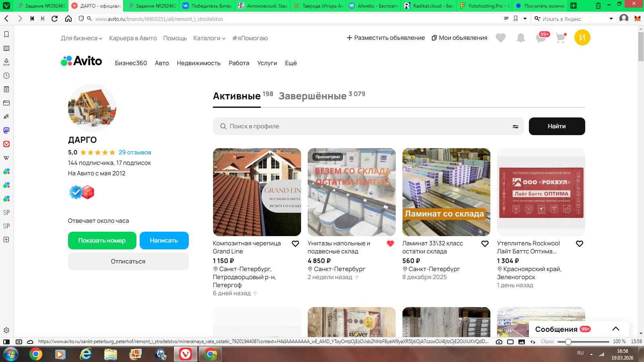Rewind to the start of tab history
The width and height of the screenshot is (644, 362).
click(32, 19)
